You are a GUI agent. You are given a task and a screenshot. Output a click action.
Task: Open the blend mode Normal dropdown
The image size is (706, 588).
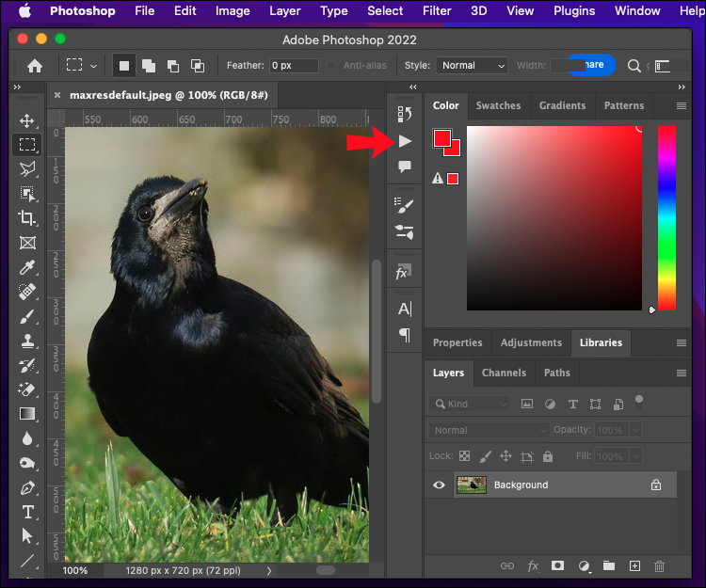tap(488, 430)
